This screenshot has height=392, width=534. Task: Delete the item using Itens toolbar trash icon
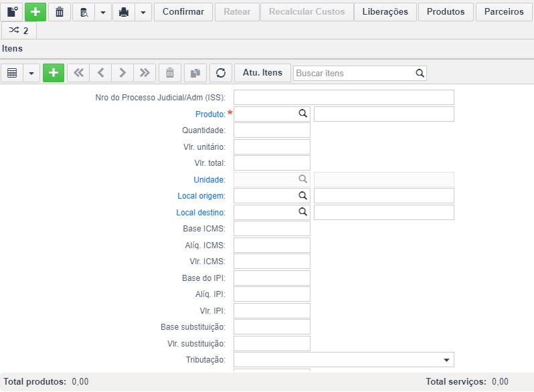pyautogui.click(x=170, y=73)
